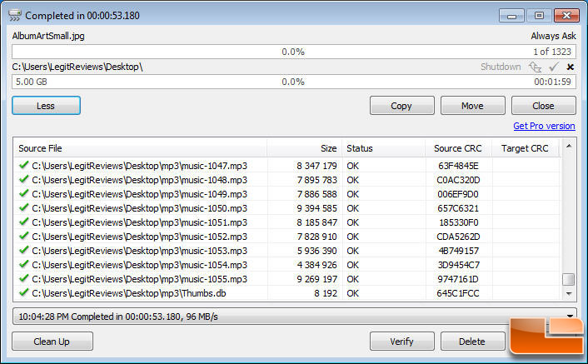This screenshot has width=588, height=364.
Task: Click CRC value C0AC320D
Action: [x=458, y=180]
